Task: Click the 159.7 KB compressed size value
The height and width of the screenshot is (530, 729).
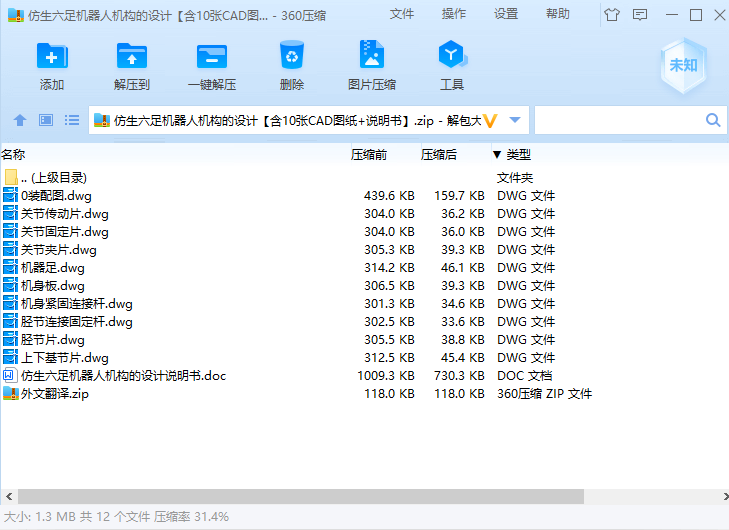Action: [459, 196]
